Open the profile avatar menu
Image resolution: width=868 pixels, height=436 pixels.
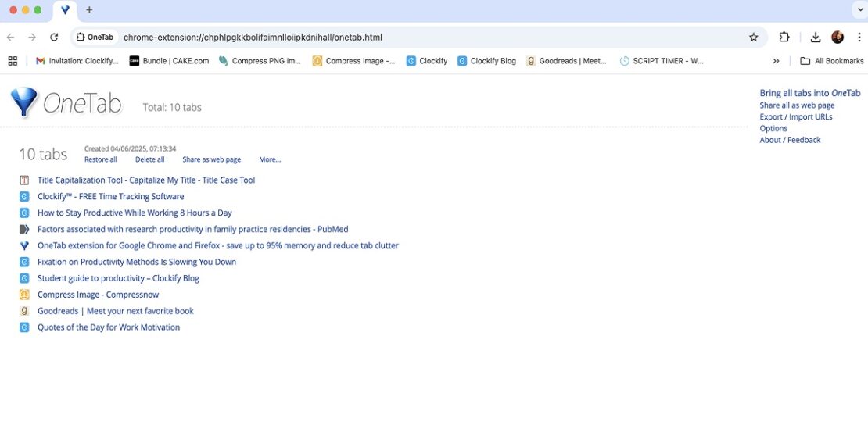[838, 37]
